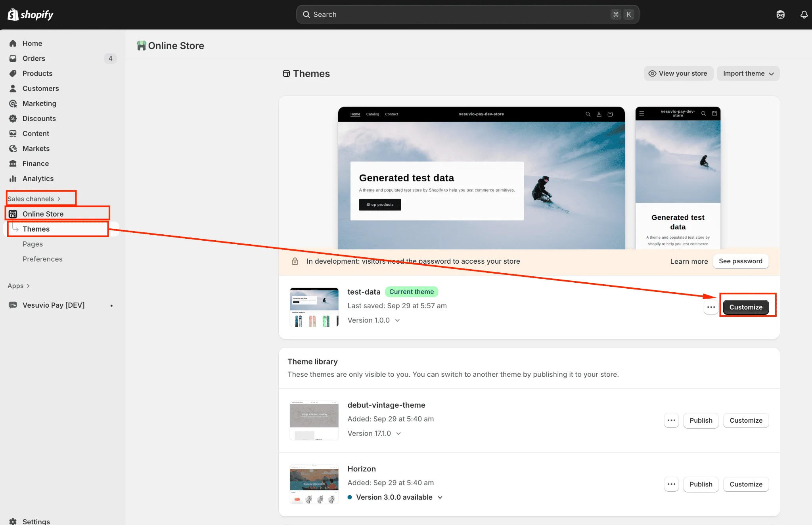Expand the Import theme dropdown
The width and height of the screenshot is (812, 525).
[x=748, y=73]
